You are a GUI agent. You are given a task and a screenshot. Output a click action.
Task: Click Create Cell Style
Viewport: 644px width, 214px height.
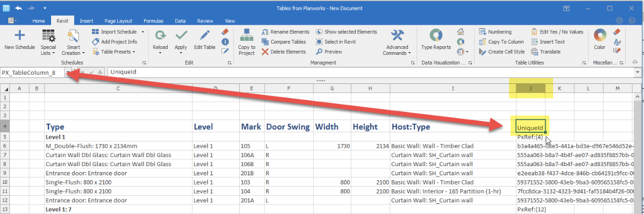(x=502, y=52)
